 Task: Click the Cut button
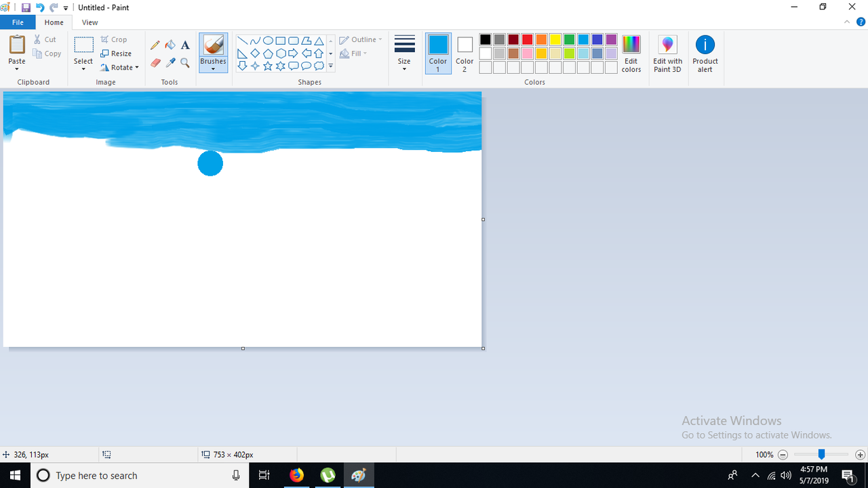(x=45, y=39)
